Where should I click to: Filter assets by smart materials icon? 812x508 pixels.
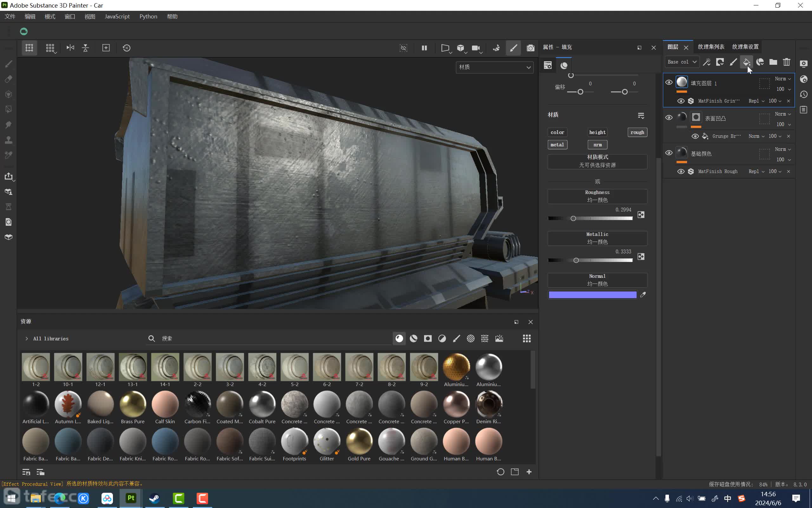413,338
